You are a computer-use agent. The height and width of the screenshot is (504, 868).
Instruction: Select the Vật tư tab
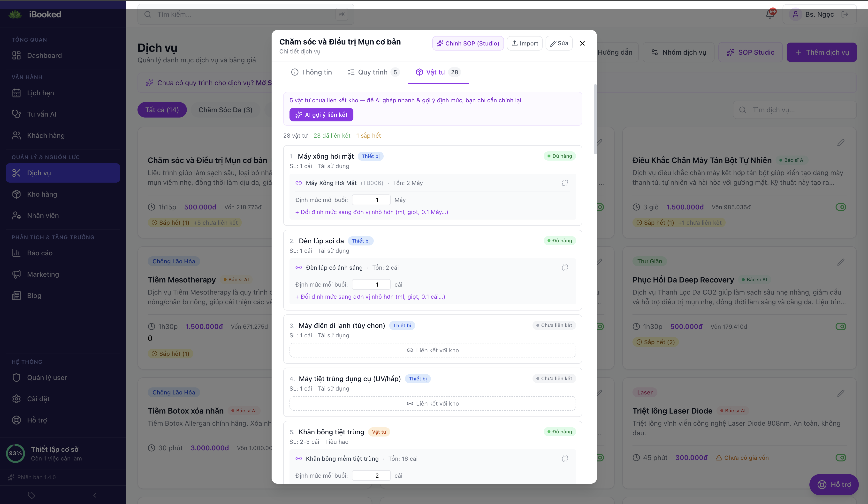point(438,72)
